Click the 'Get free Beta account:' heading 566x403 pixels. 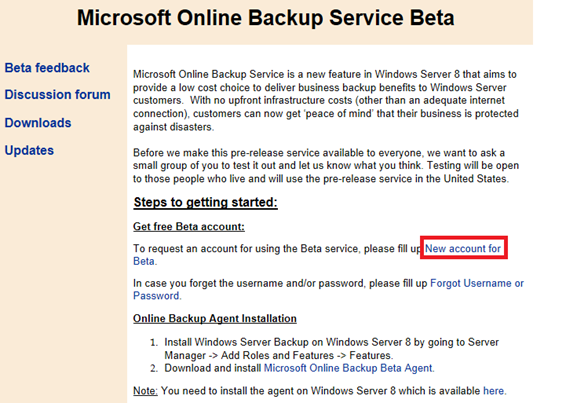[x=189, y=226]
